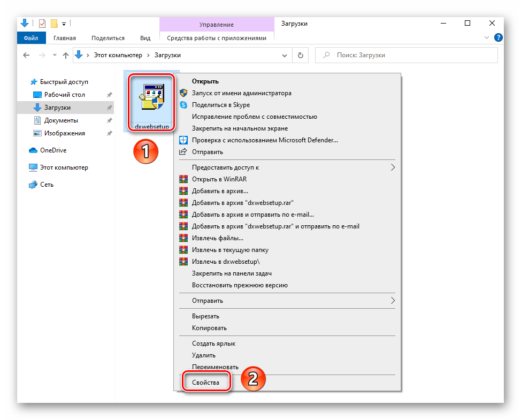Refresh the Загрузки folder
Screen dimensions: 521x420
pyautogui.click(x=301, y=55)
